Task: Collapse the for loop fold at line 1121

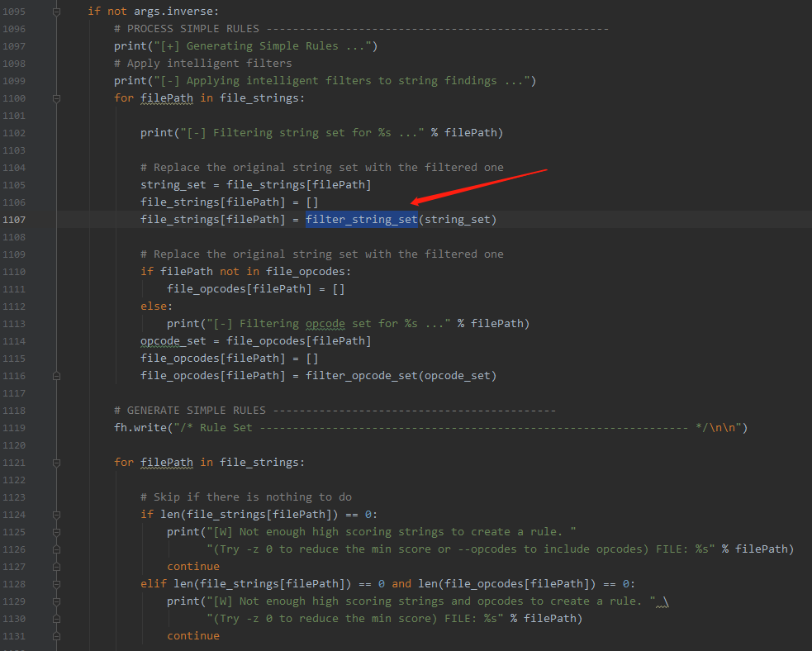Action: coord(56,463)
